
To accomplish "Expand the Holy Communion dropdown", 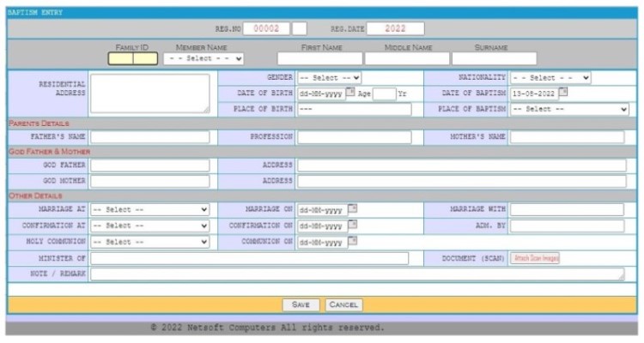I will point(150,242).
